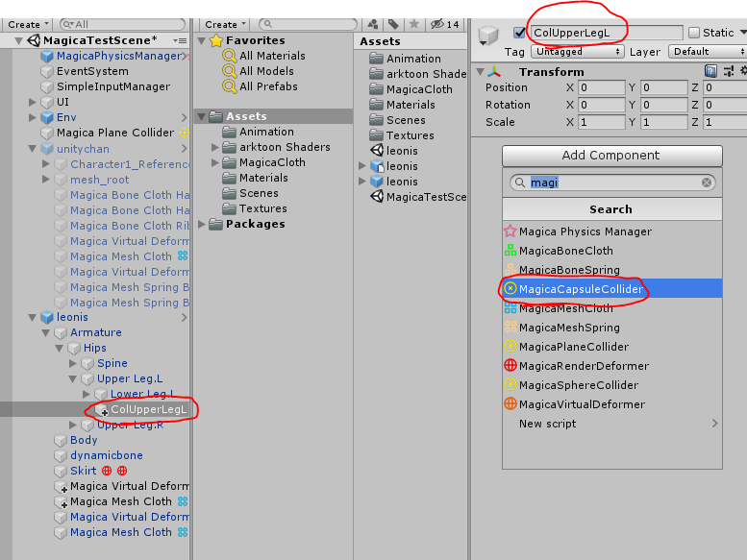Select Skirt object with red deformer icons
The height and width of the screenshot is (560, 747).
pos(83,471)
